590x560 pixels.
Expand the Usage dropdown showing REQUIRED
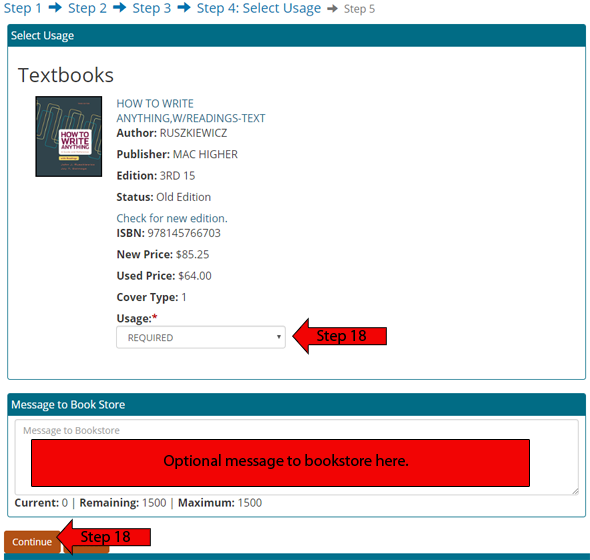click(x=201, y=337)
